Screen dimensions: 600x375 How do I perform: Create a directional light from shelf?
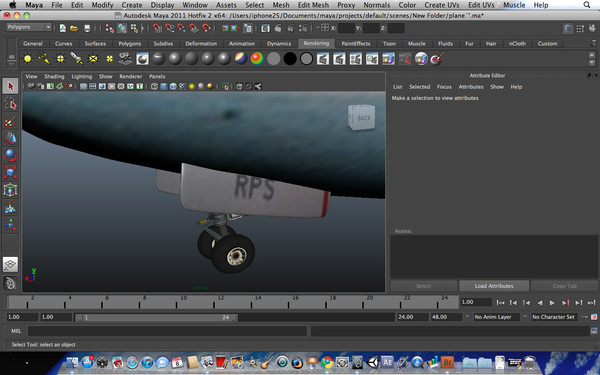point(44,59)
